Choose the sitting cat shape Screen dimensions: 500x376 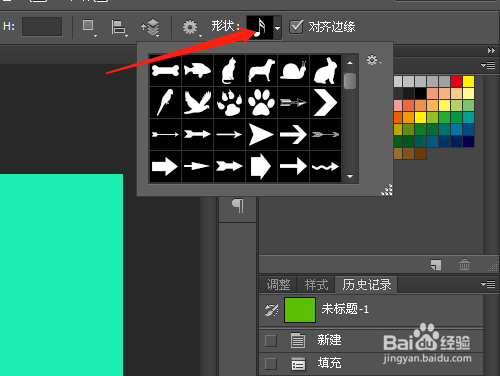point(229,71)
